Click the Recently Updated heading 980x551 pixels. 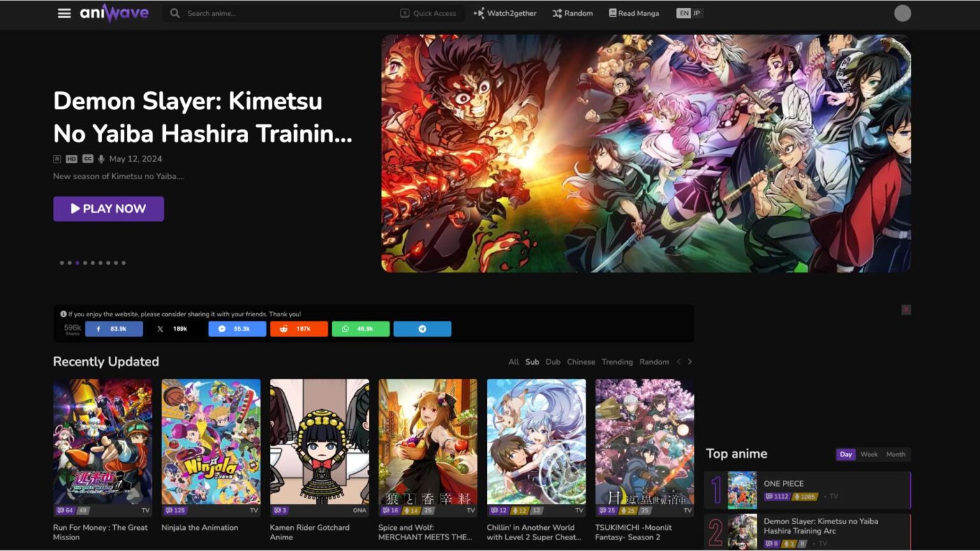[x=106, y=362]
